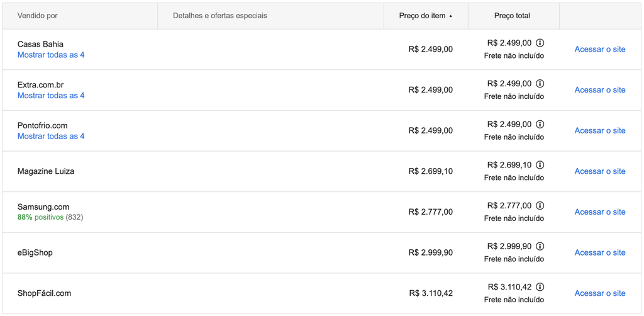Visit ShopFácil.com via Acessar o site
This screenshot has width=644, height=316.
599,293
